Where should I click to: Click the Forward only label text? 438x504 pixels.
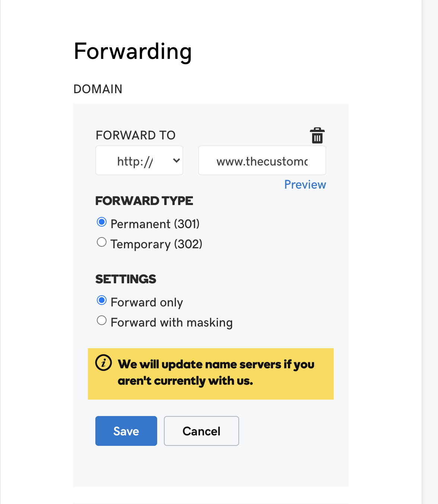tap(147, 302)
